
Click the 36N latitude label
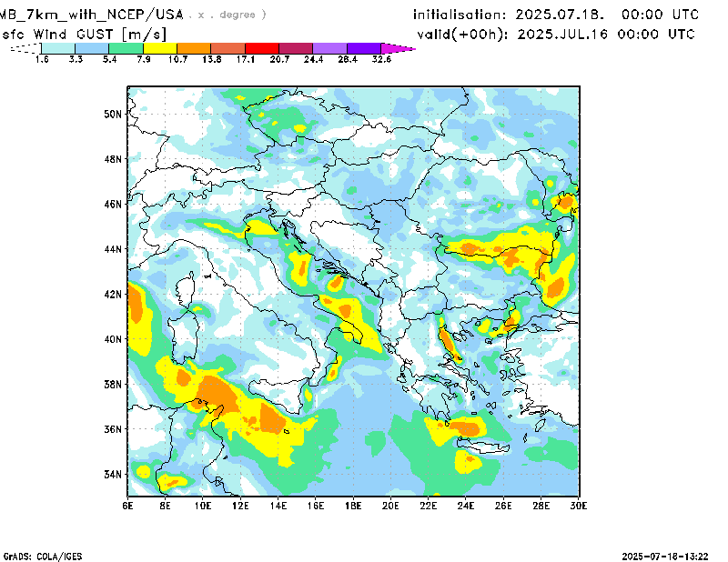pos(113,429)
